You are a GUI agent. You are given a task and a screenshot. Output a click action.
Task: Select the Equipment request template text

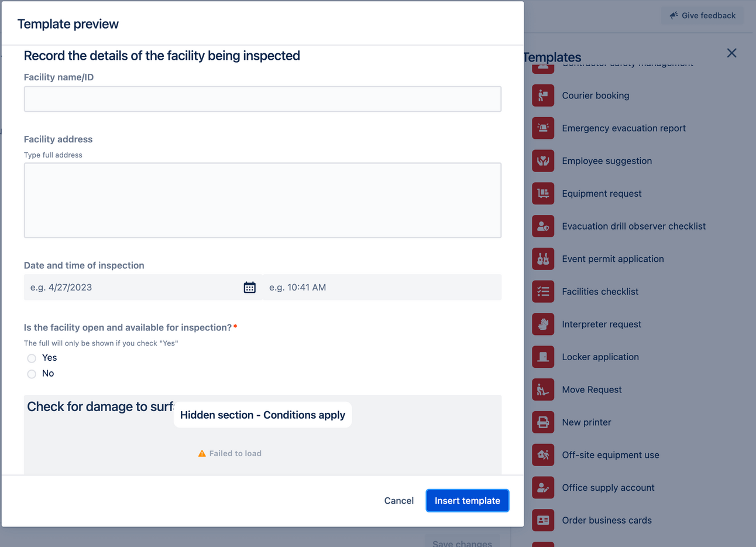coord(602,193)
